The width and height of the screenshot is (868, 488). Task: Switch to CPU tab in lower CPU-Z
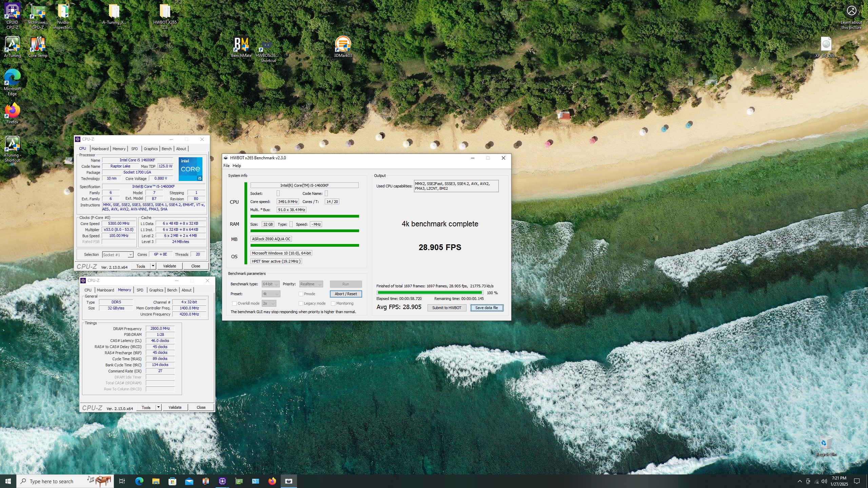(x=88, y=290)
